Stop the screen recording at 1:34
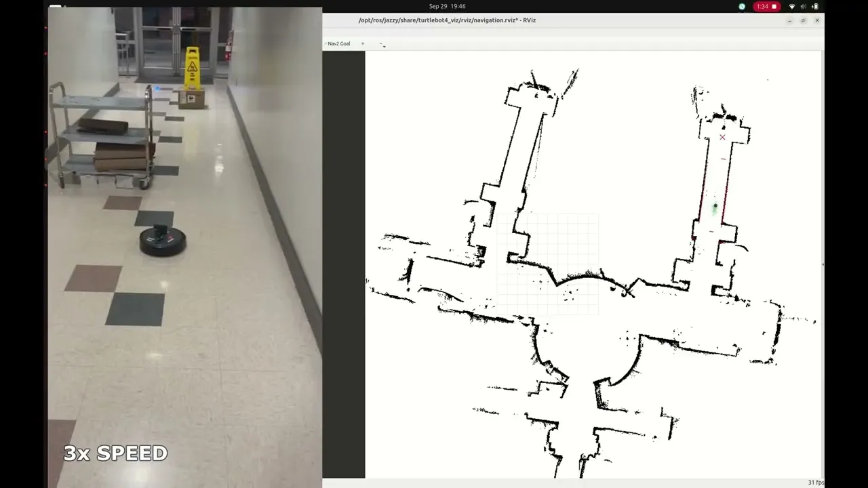 click(766, 6)
